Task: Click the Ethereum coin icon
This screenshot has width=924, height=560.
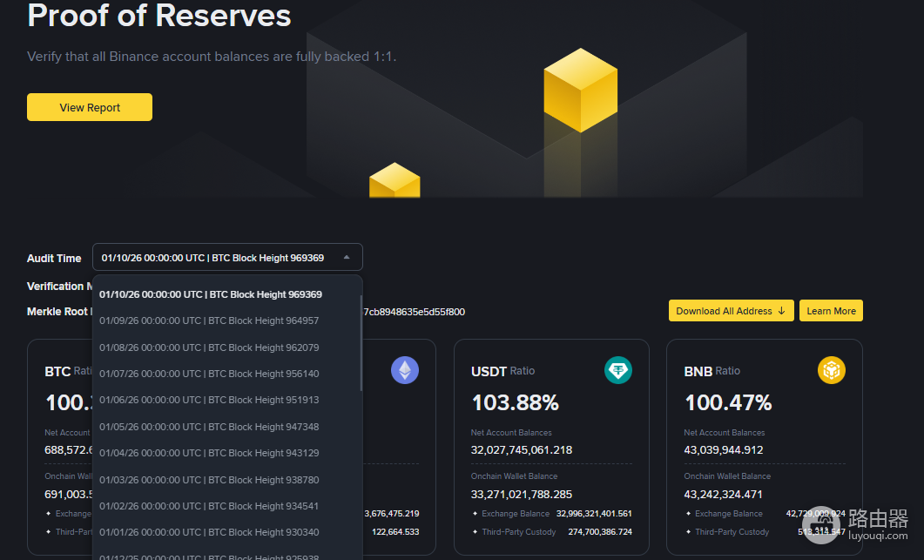Action: (x=405, y=370)
